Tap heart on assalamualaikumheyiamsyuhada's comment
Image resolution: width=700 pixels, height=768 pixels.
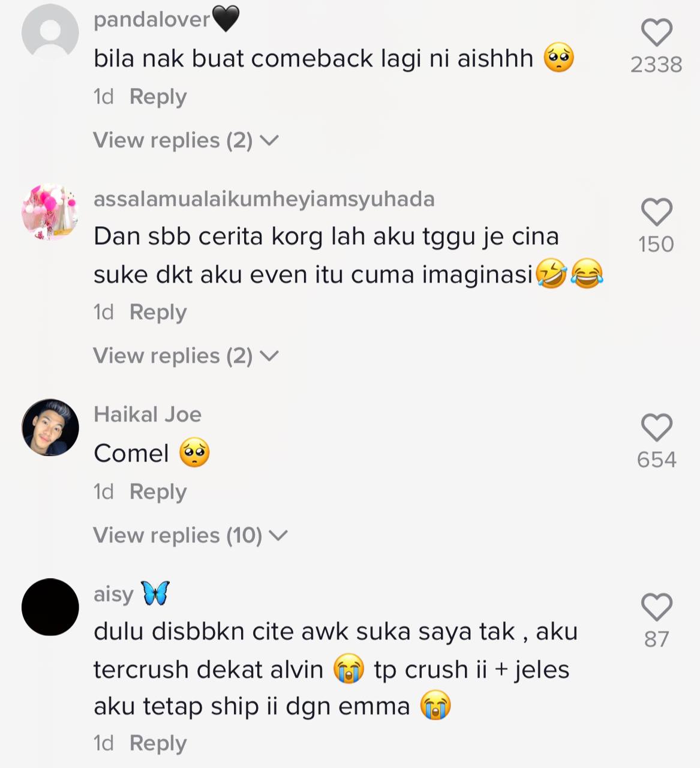(657, 212)
